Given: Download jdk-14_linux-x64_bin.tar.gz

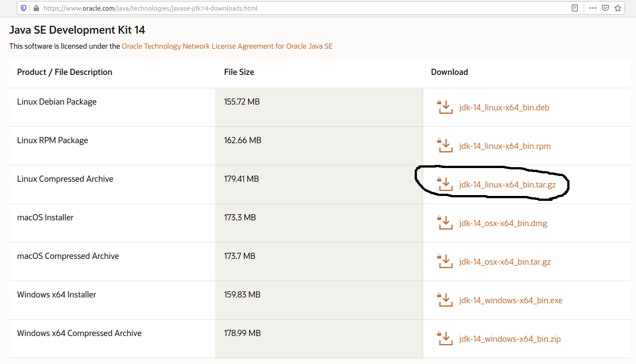Looking at the screenshot, I should [x=507, y=185].
